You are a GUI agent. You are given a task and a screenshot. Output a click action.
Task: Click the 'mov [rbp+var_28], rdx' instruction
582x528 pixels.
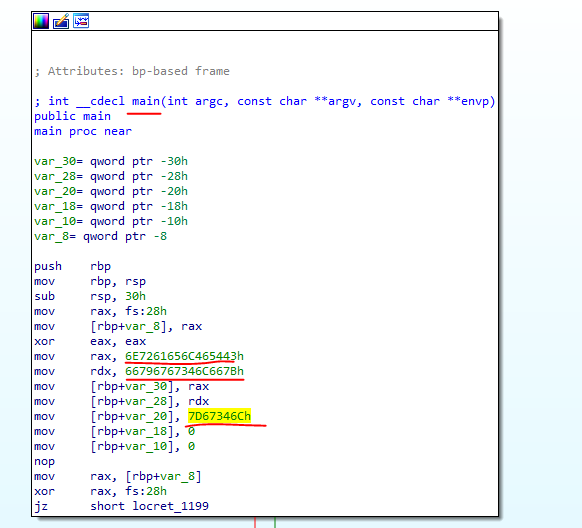(121, 401)
